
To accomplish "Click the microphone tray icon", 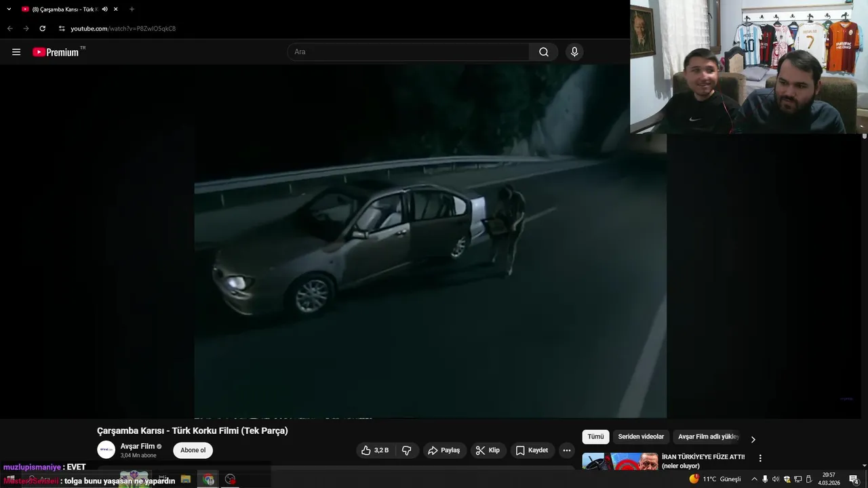I will (x=765, y=479).
